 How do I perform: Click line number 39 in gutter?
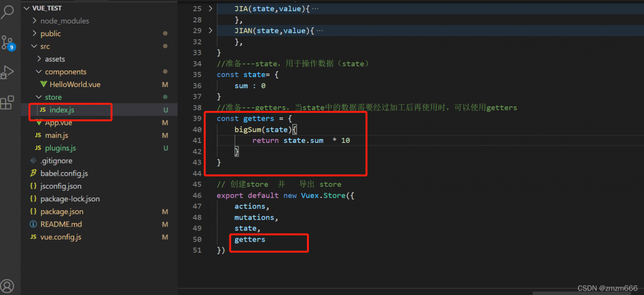click(197, 118)
